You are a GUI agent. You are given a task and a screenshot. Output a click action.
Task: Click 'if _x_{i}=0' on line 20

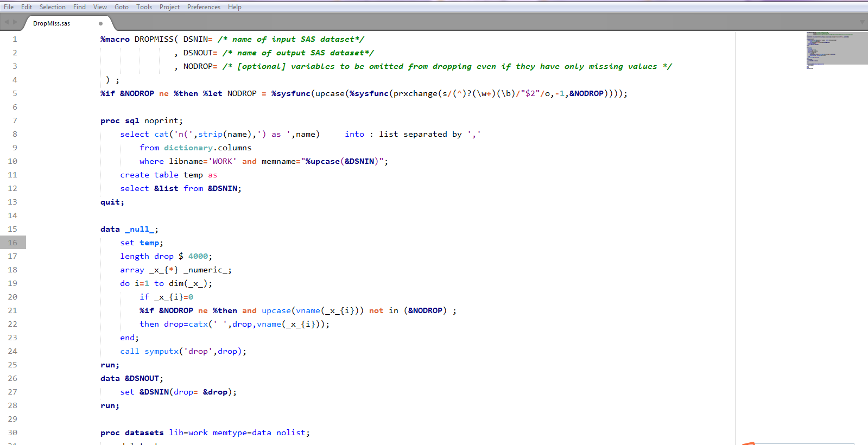pos(166,297)
